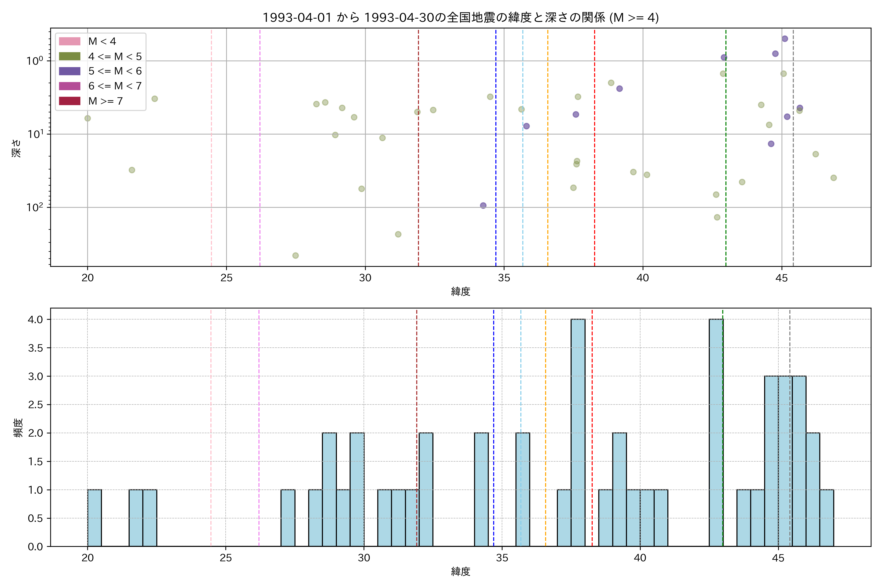Click the topmost purple scatter point near latitude 45
Viewport: 882px width, 588px height.
coord(785,39)
